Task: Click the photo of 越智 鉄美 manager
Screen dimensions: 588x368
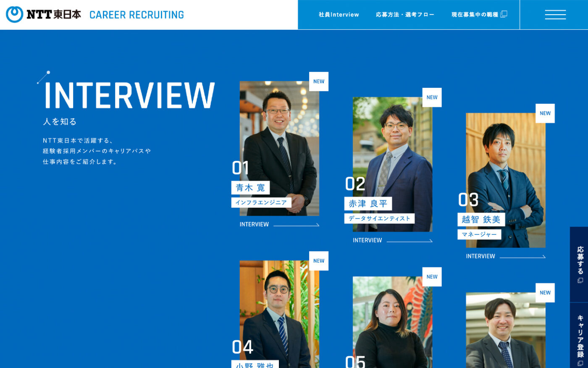Action: point(506,180)
